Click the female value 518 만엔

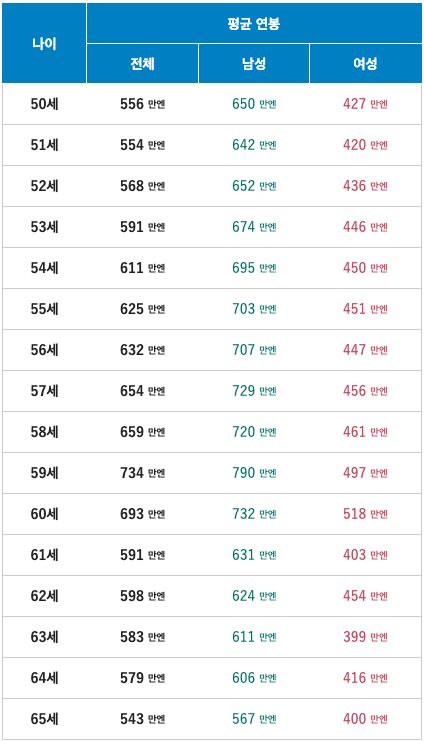(365, 514)
